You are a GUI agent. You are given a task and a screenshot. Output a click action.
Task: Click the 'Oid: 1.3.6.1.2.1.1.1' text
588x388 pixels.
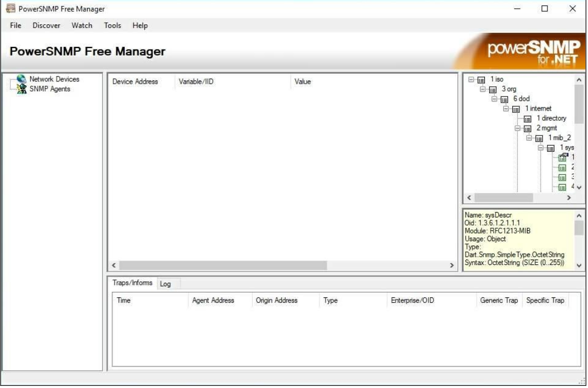[x=492, y=223]
